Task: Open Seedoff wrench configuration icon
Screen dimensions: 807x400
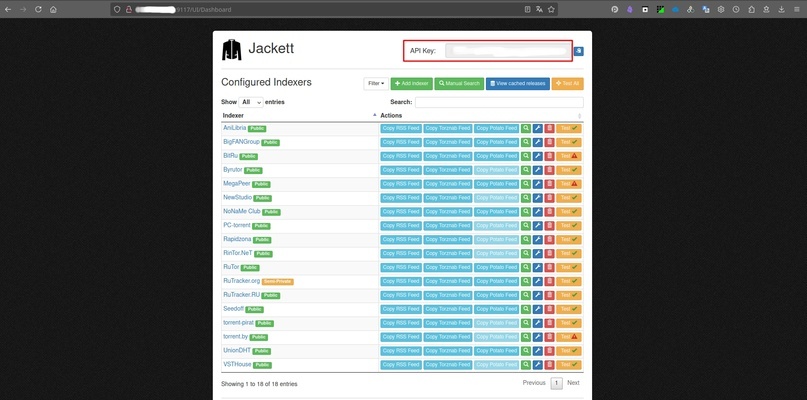Action: click(x=537, y=309)
